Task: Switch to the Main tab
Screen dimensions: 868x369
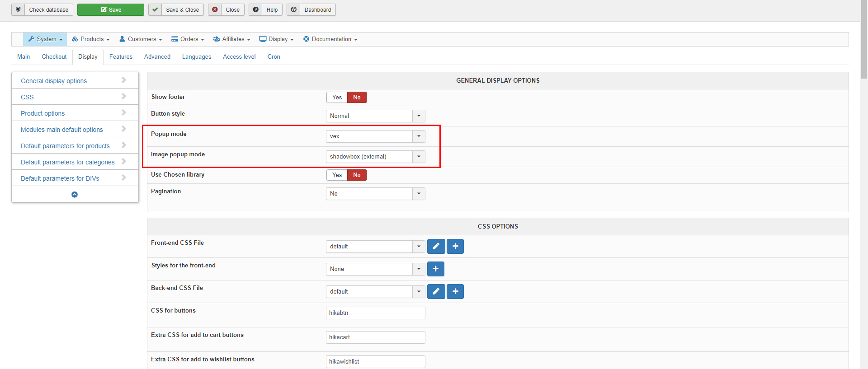Action: coord(24,57)
